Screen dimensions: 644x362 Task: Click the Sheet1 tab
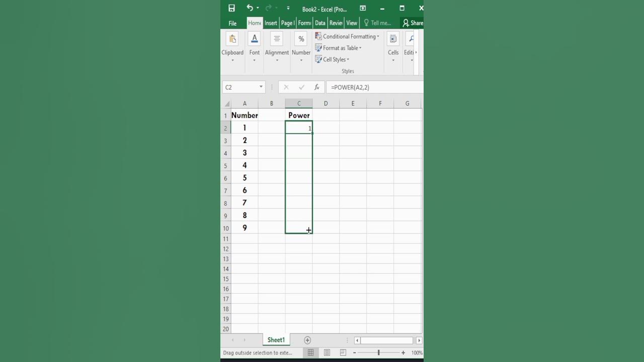[276, 340]
